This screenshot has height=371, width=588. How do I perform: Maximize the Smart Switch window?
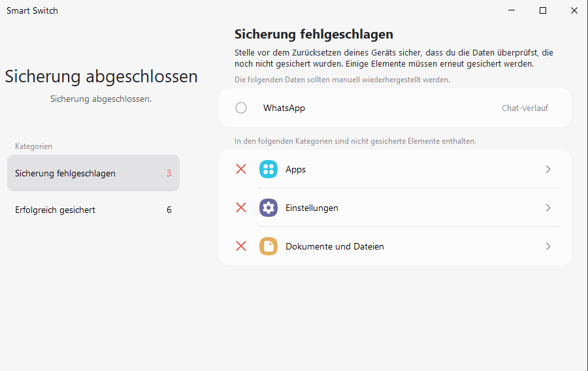tap(543, 10)
